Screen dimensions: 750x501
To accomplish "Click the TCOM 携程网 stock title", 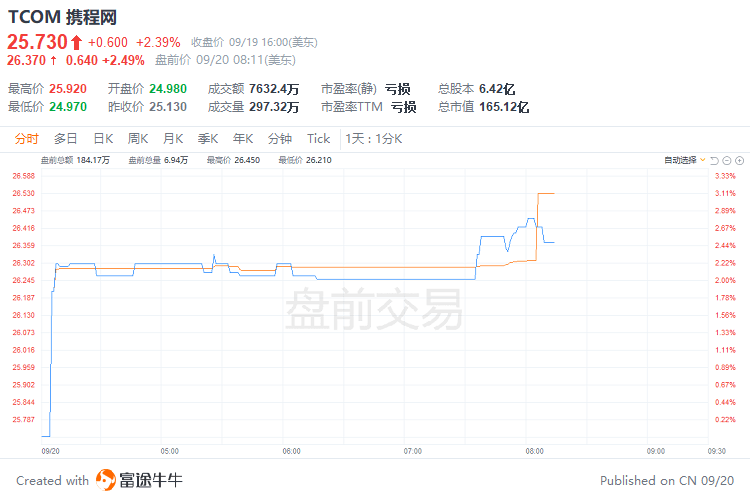I will (62, 17).
